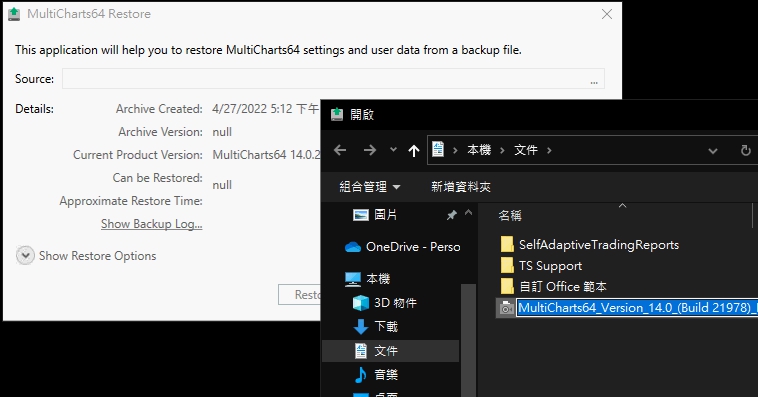758x397 pixels.
Task: Click OneDrive cloud icon
Action: [353, 247]
